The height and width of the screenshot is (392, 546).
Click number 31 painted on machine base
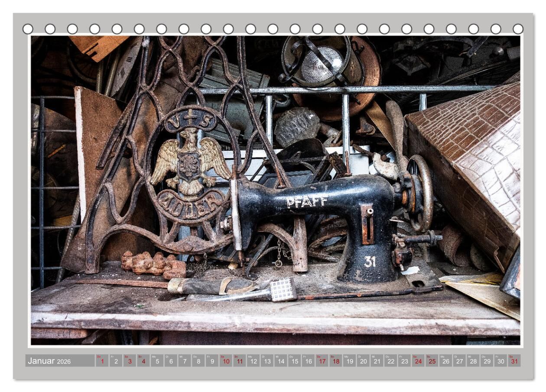tap(370, 261)
